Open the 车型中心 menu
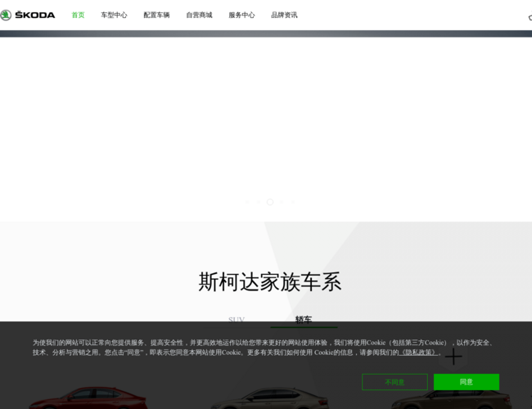Viewport: 532px width, 409px height. [x=114, y=15]
